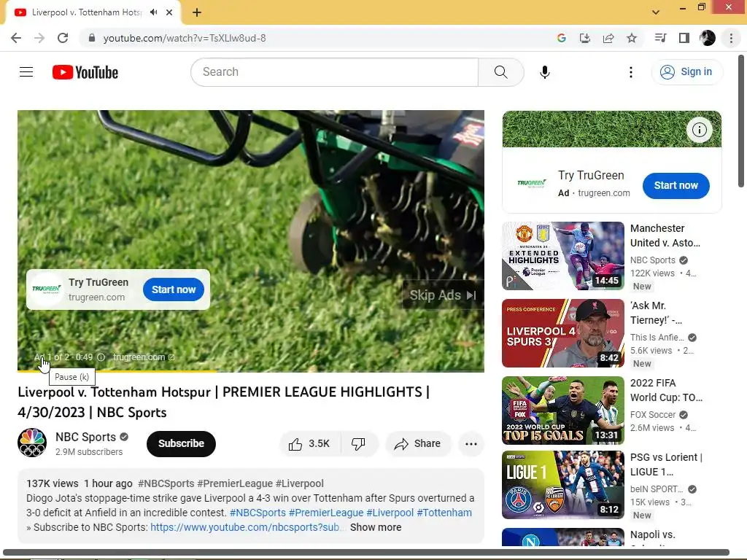Click the #Liverpool hashtag above the description
The height and width of the screenshot is (560, 747).
coord(300,484)
